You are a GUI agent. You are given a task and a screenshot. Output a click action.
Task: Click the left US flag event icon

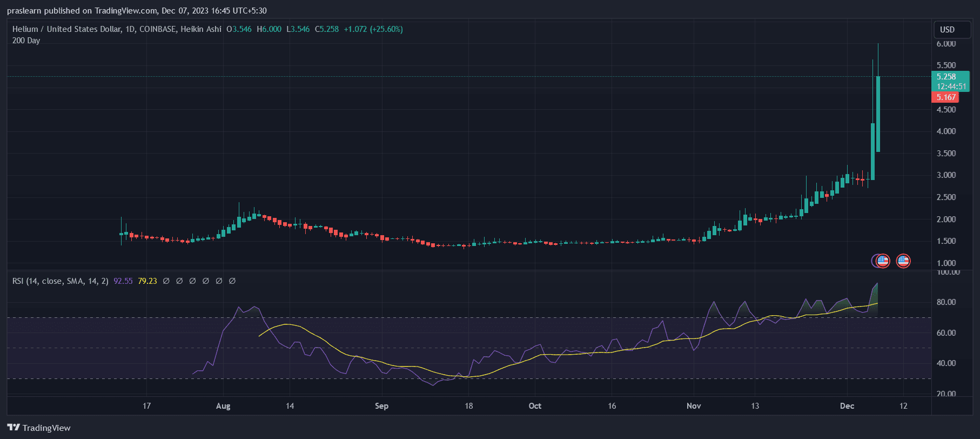click(x=882, y=261)
